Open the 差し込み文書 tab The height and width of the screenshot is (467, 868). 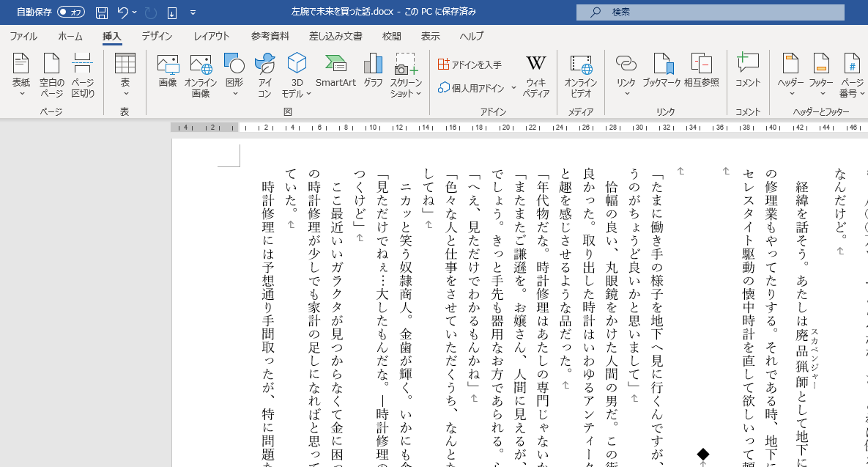335,37
